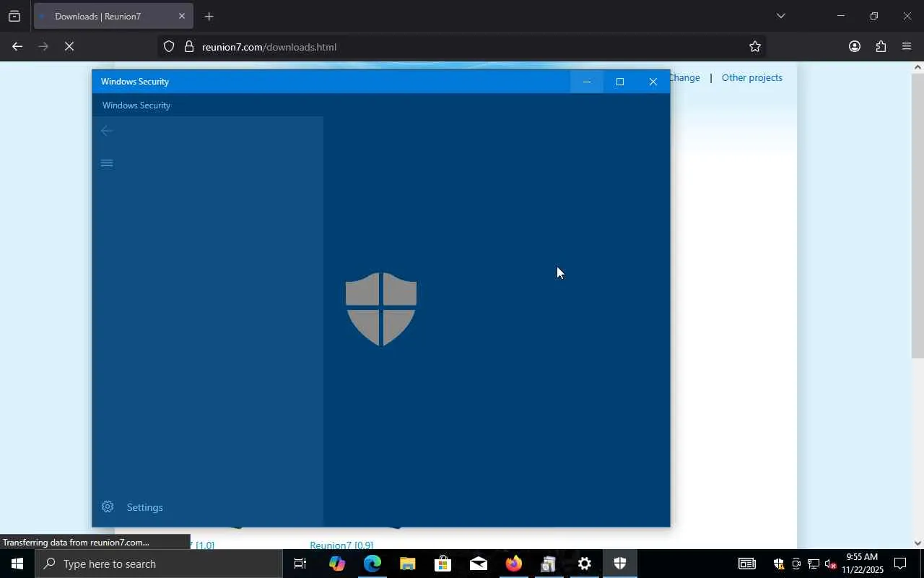Viewport: 924px width, 578px height.
Task: Click the scroll down arrow of page scrollbar
Action: tap(918, 543)
